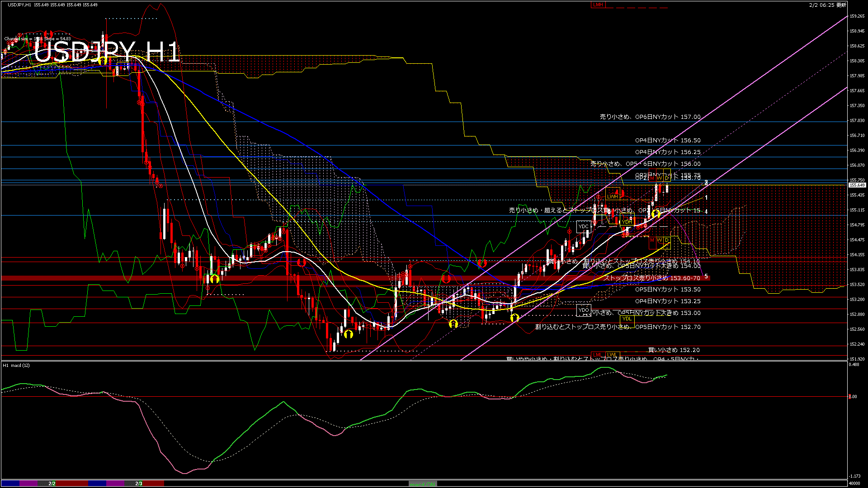Click the lower yellow D pivot box
Viewport: 868px width, 488px height.
click(x=666, y=240)
